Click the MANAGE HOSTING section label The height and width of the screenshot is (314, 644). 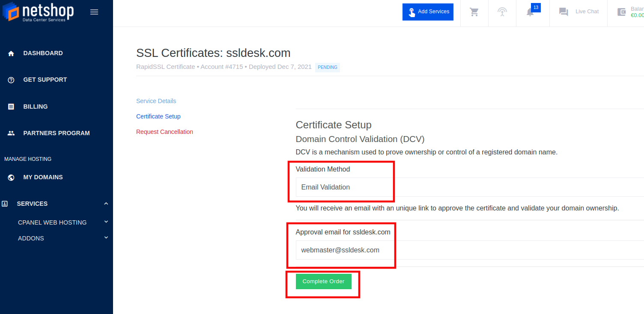pyautogui.click(x=28, y=159)
